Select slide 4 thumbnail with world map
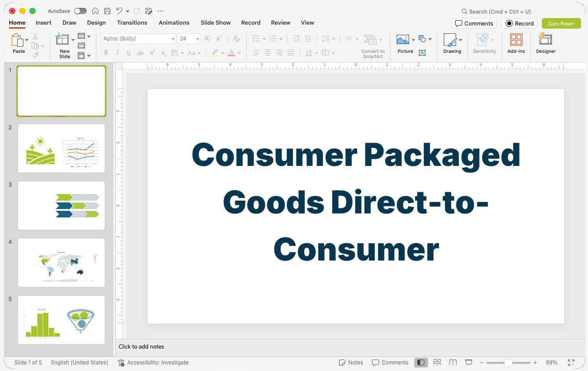The width and height of the screenshot is (588, 371). click(61, 263)
